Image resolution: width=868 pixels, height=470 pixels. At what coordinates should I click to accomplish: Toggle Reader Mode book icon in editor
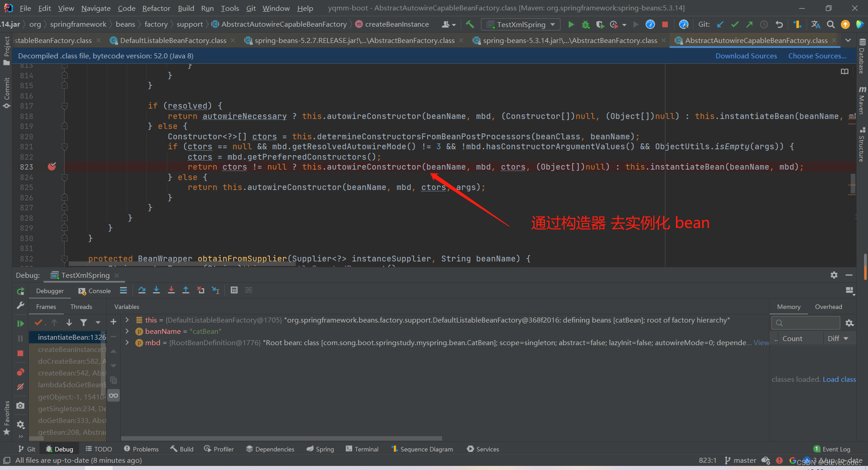point(844,71)
